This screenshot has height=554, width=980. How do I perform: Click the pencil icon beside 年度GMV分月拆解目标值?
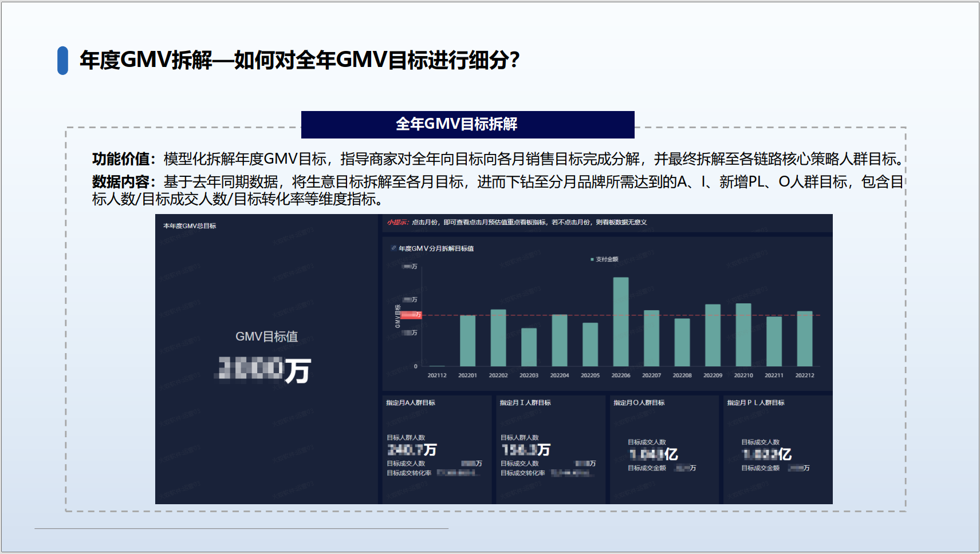393,248
